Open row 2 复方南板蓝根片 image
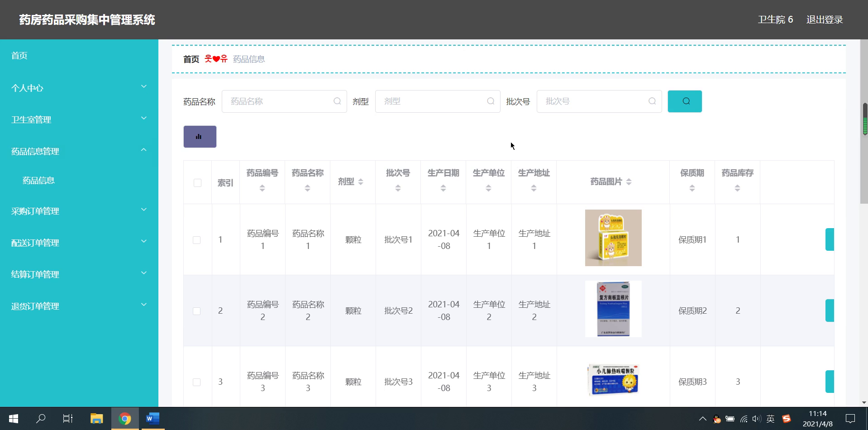Image resolution: width=868 pixels, height=430 pixels. pyautogui.click(x=613, y=309)
